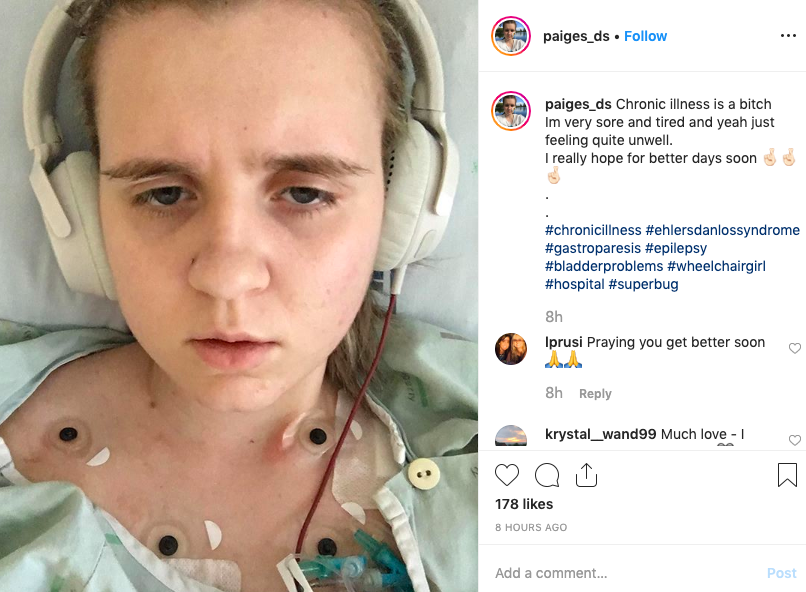View the 178 likes list

point(524,504)
